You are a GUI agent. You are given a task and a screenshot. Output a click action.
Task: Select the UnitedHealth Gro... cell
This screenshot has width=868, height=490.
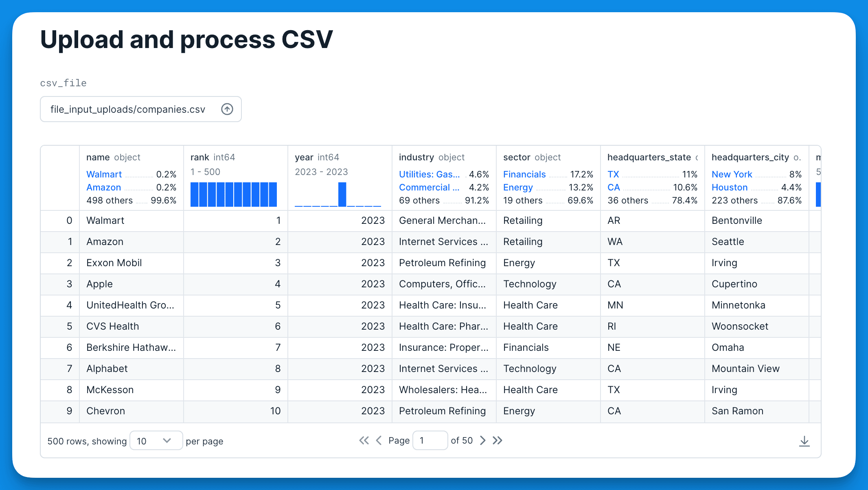tap(132, 305)
